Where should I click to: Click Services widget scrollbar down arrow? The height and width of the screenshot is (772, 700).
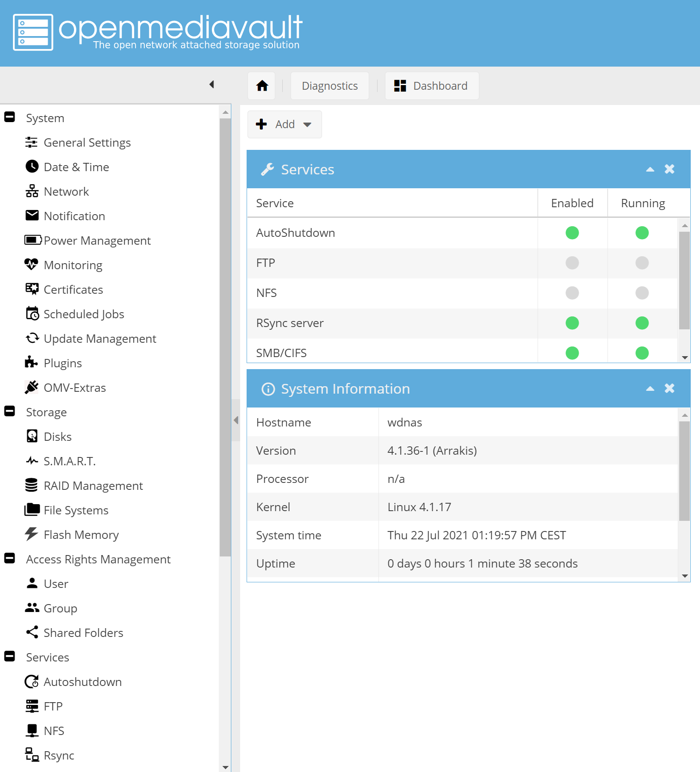(685, 358)
